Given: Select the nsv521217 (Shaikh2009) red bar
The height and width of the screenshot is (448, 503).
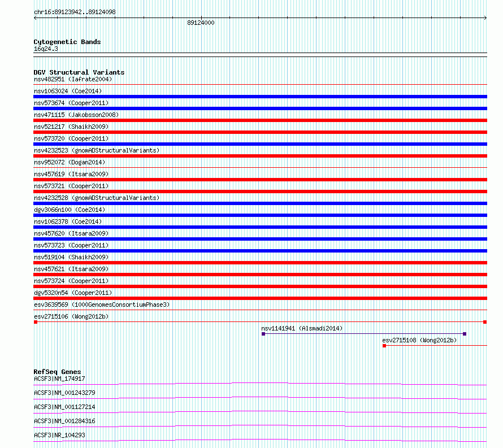Looking at the screenshot, I should click(260, 132).
